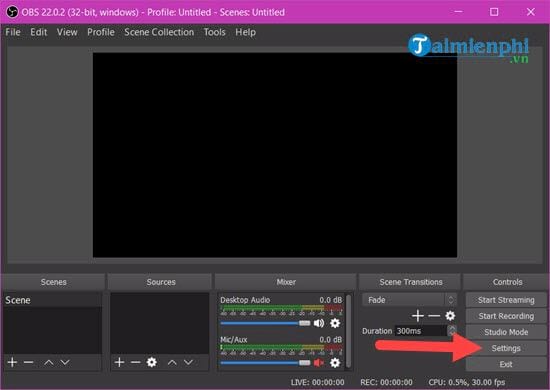Open the Help menu
The height and width of the screenshot is (390, 550).
[246, 32]
